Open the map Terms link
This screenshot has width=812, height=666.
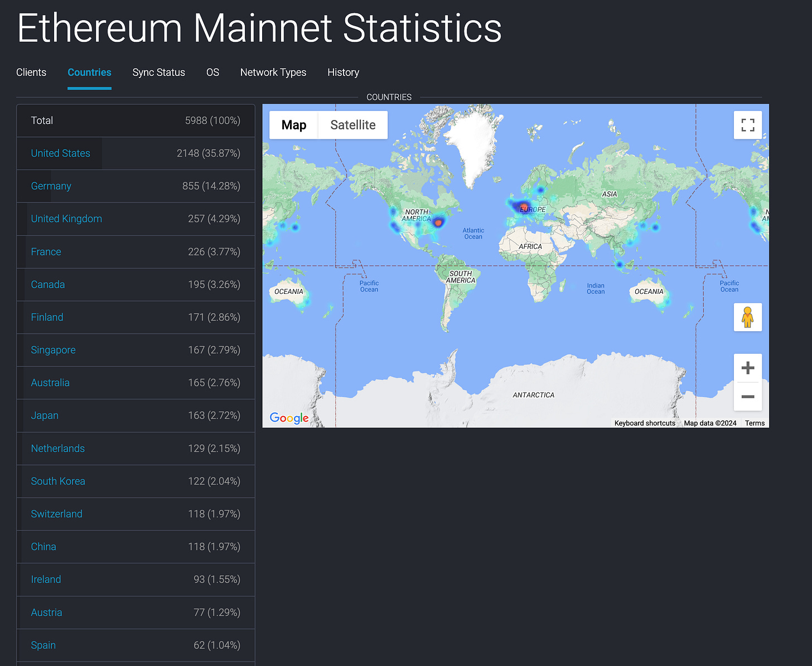point(755,423)
